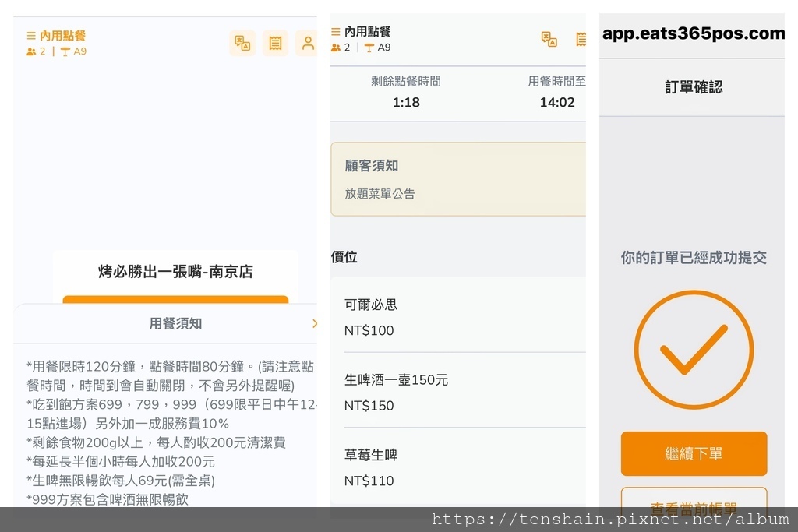This screenshot has height=532, width=798.
Task: Open the hamburger menu in middle screenshot
Action: (x=335, y=31)
